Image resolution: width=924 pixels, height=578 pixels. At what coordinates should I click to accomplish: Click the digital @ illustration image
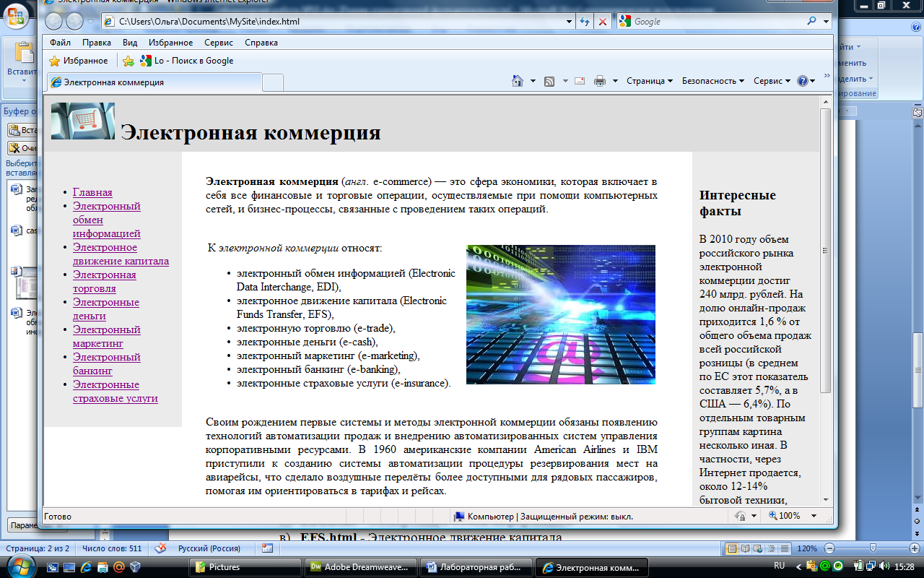(x=561, y=314)
